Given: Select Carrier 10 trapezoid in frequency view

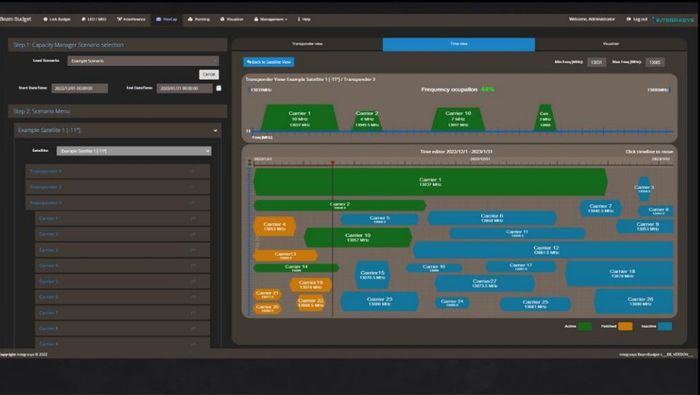Looking at the screenshot, I should (458, 119).
